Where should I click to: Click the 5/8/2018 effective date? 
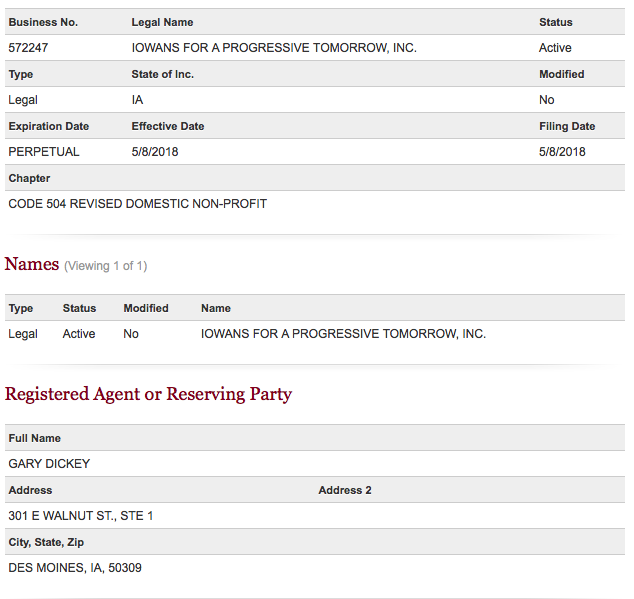(x=155, y=152)
